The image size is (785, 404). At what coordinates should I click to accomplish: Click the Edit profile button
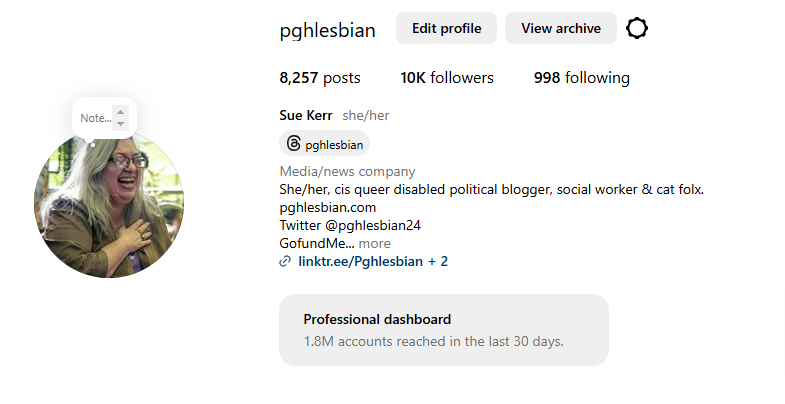tap(446, 28)
